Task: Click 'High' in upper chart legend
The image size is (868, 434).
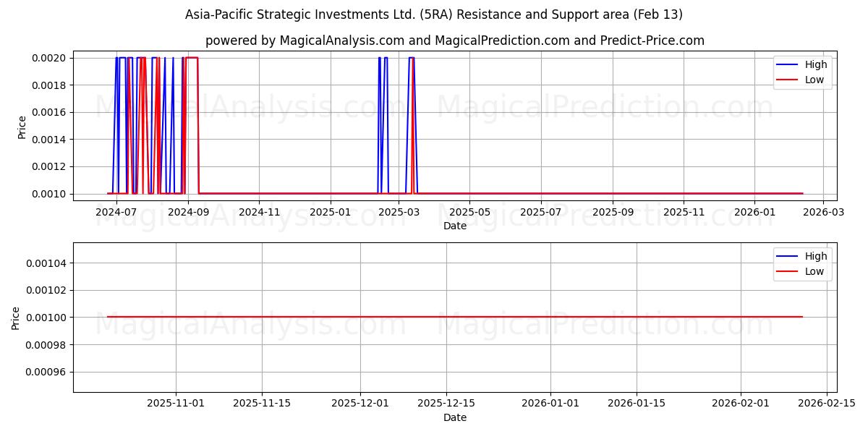Action: (x=816, y=64)
